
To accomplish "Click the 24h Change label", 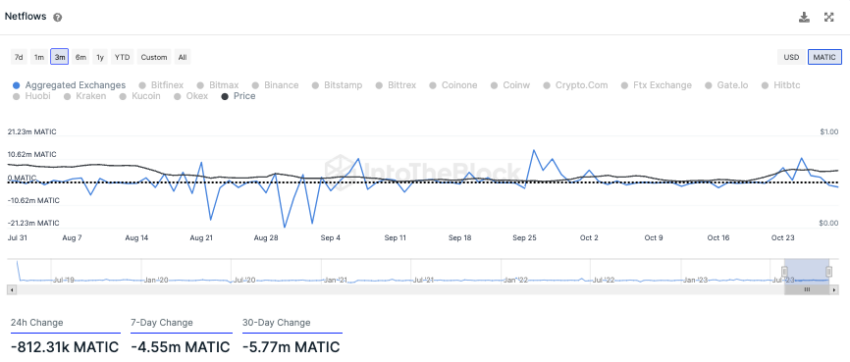I will [x=37, y=322].
